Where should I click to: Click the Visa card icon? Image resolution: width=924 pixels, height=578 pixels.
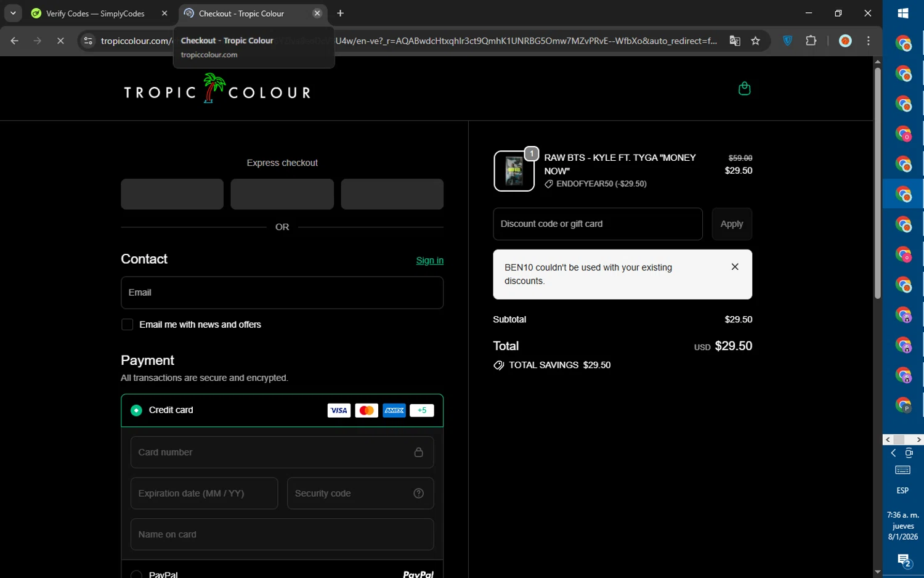click(x=339, y=410)
